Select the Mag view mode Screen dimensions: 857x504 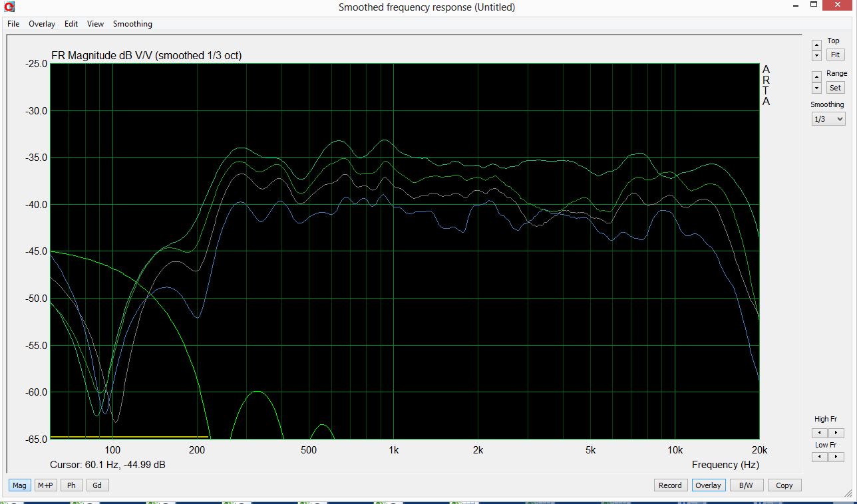pos(19,485)
